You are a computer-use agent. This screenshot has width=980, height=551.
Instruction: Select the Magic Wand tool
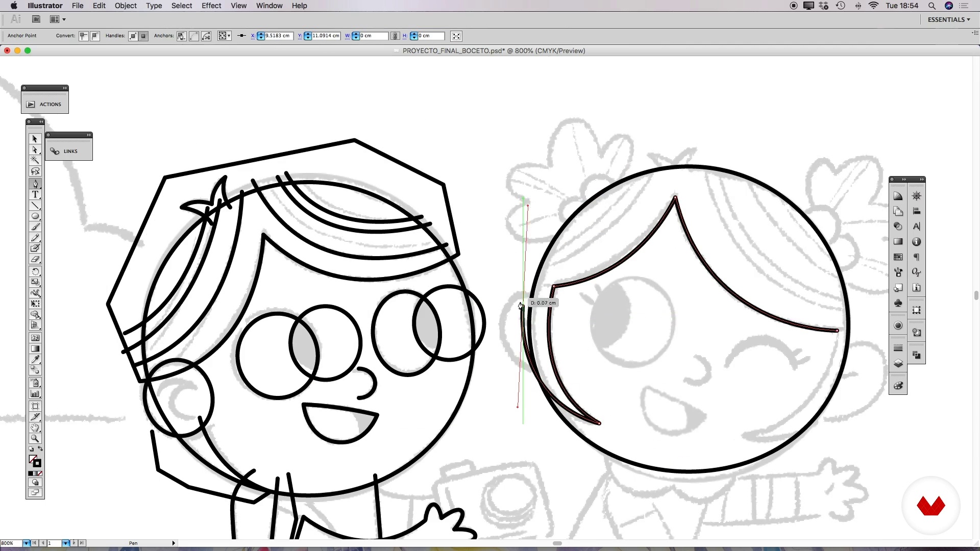coord(35,160)
